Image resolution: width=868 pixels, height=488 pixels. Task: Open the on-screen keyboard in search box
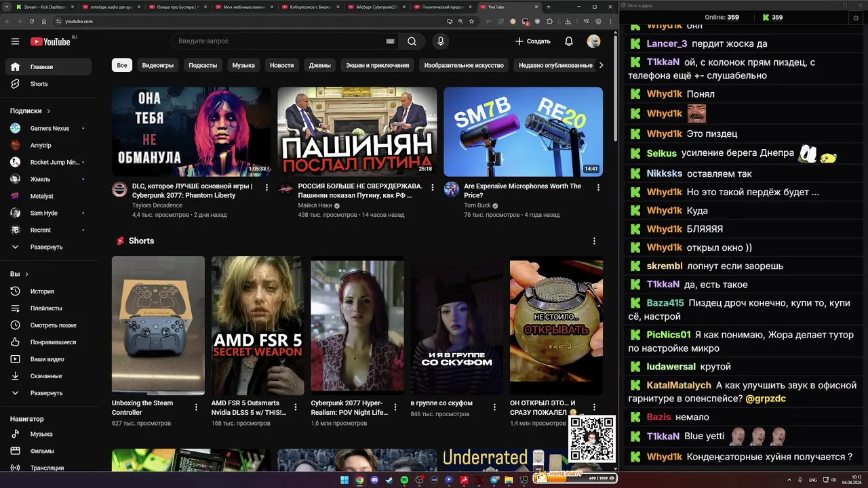pos(390,41)
